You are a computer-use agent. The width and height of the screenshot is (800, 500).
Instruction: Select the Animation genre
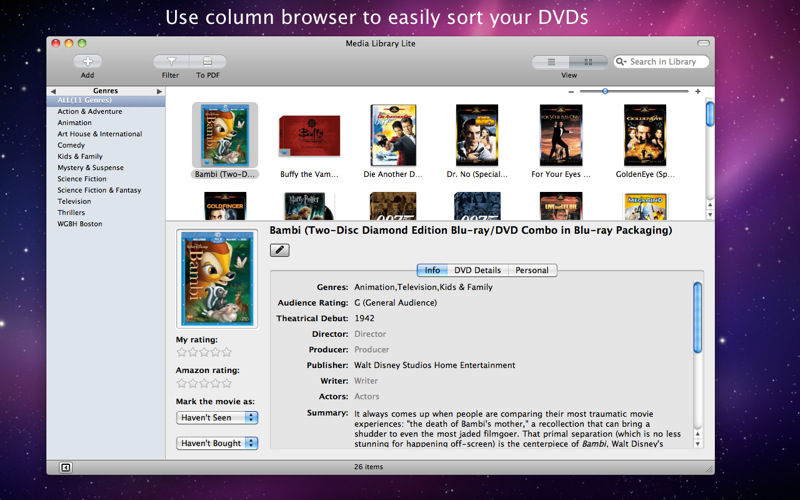point(106,122)
